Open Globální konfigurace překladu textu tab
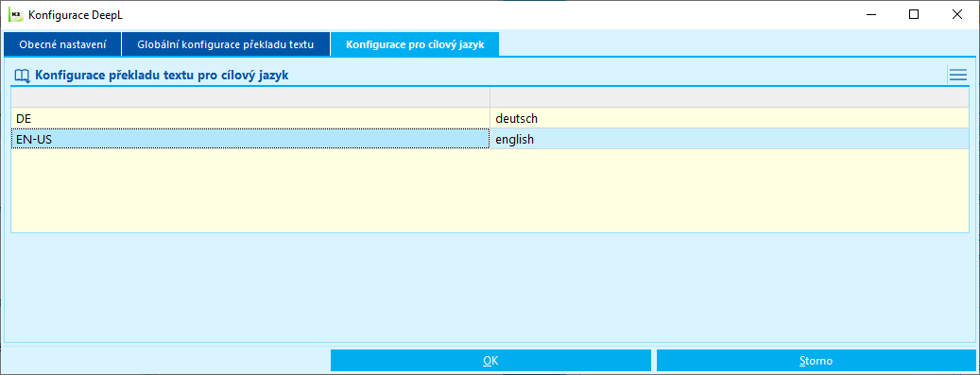Viewport: 980px width, 375px height. [x=225, y=45]
